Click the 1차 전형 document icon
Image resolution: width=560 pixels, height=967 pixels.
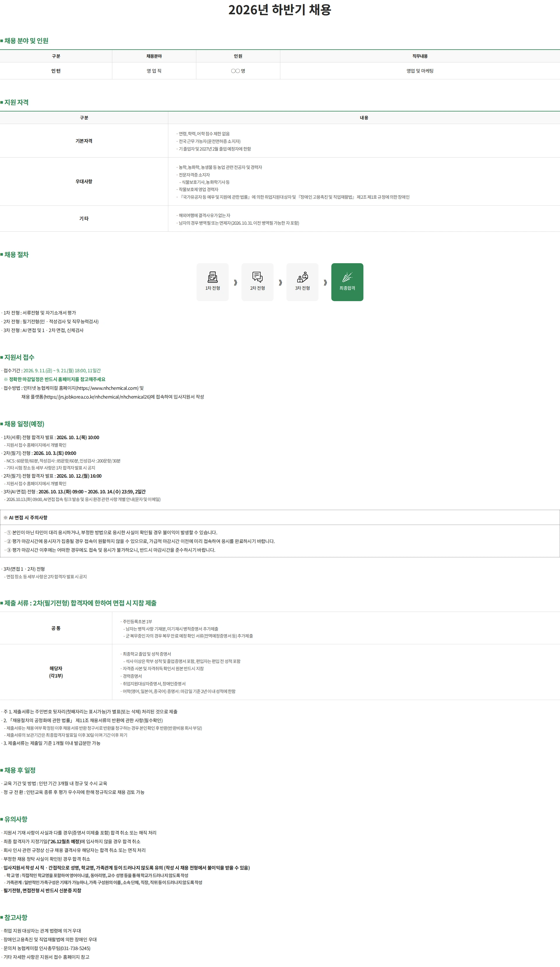(213, 277)
